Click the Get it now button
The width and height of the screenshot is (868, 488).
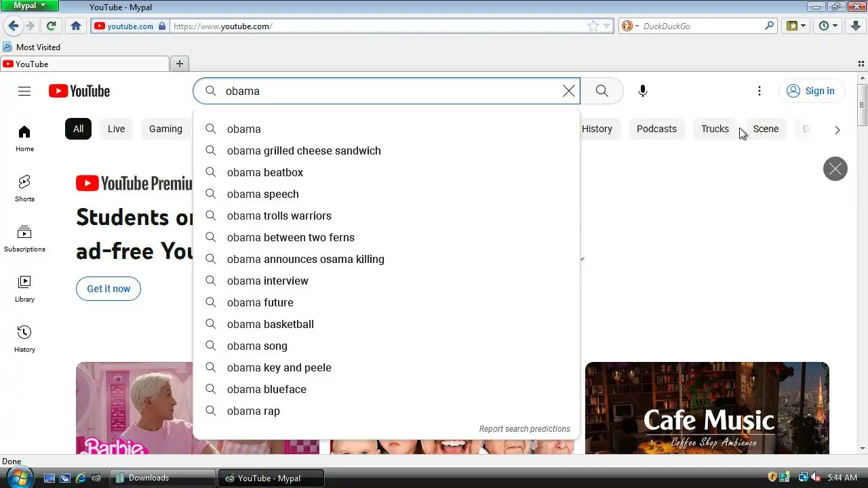click(x=108, y=289)
